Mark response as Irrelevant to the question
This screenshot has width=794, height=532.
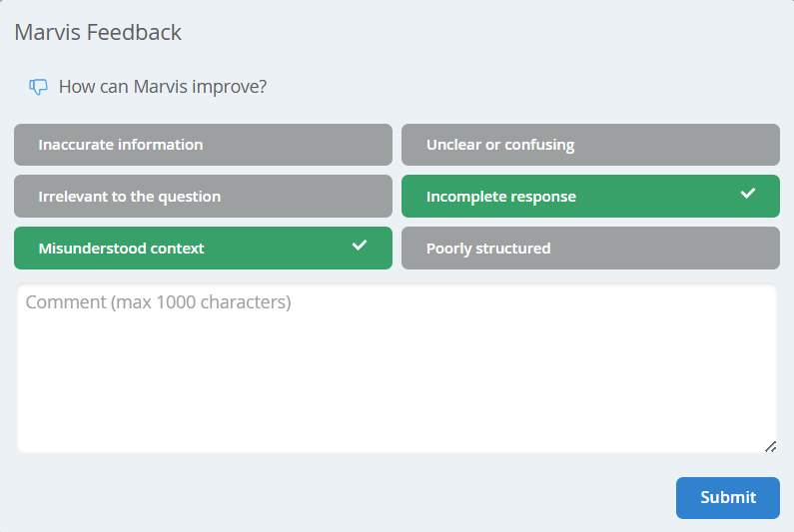(x=203, y=197)
